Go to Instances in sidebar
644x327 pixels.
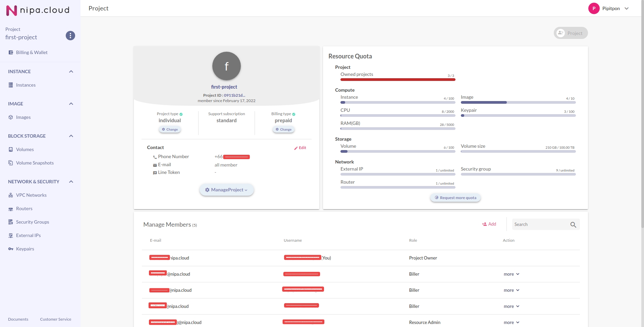coord(26,85)
